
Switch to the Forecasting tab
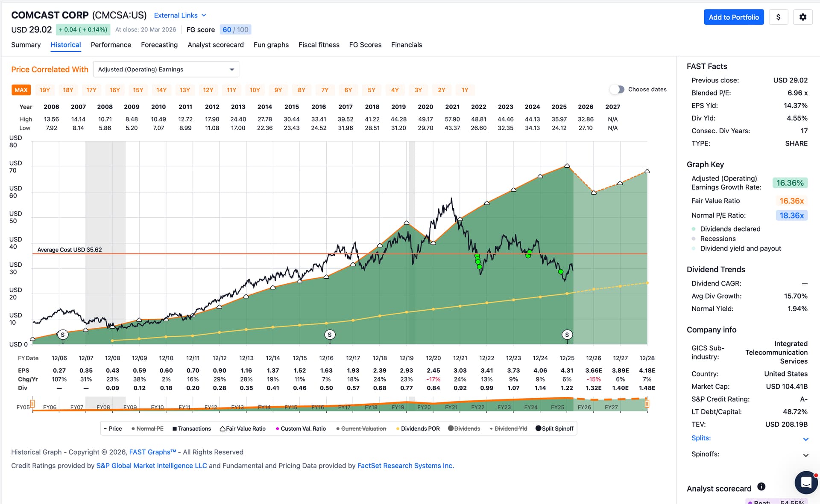pos(159,45)
